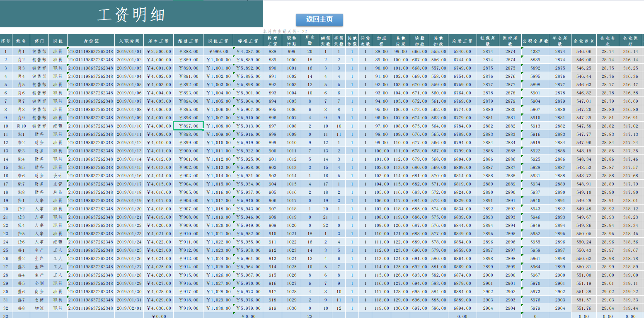
Task: Select the 社保基数 column header
Action: click(488, 41)
